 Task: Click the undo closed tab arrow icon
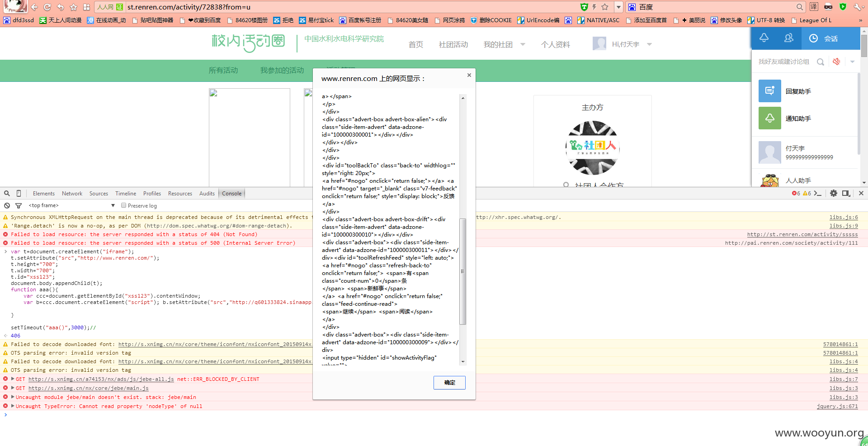click(60, 7)
